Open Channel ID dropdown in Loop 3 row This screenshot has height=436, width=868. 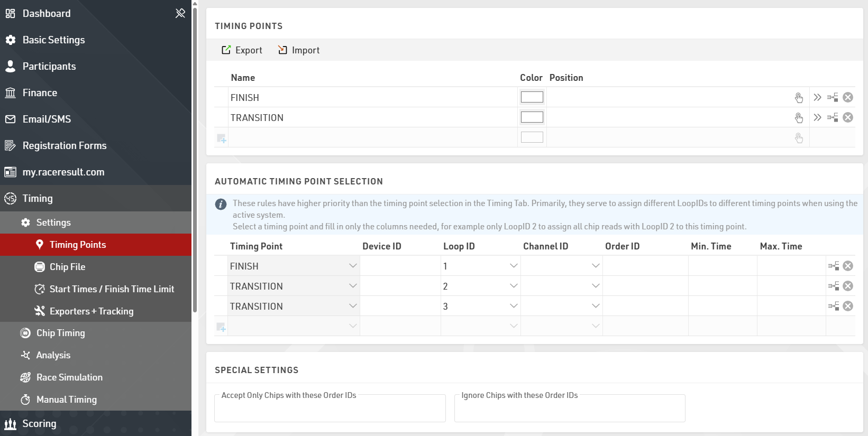(x=595, y=306)
